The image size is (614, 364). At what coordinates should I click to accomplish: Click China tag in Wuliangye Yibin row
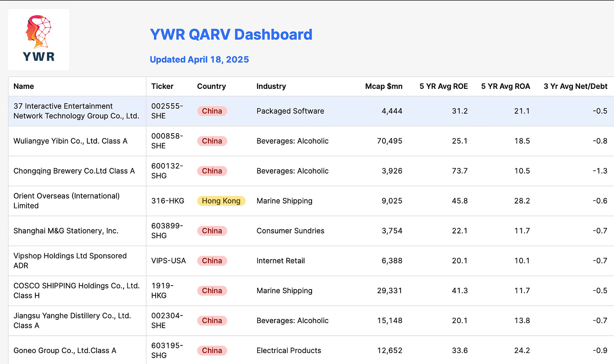[212, 141]
